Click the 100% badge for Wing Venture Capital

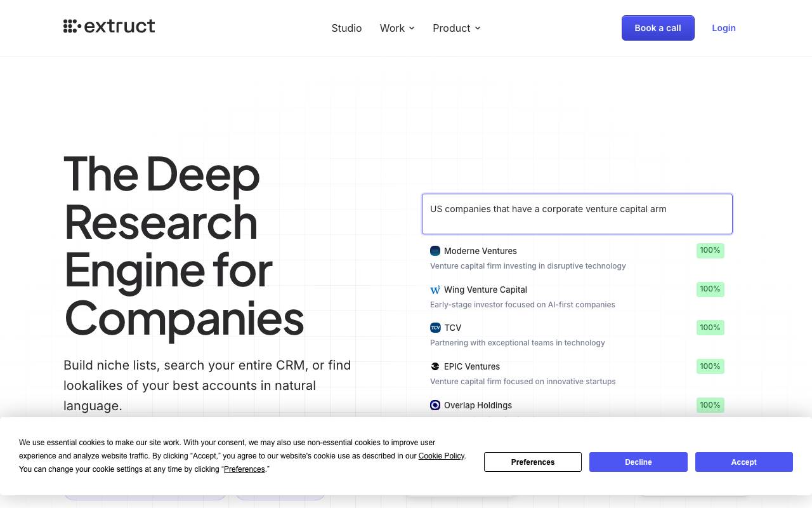point(710,290)
